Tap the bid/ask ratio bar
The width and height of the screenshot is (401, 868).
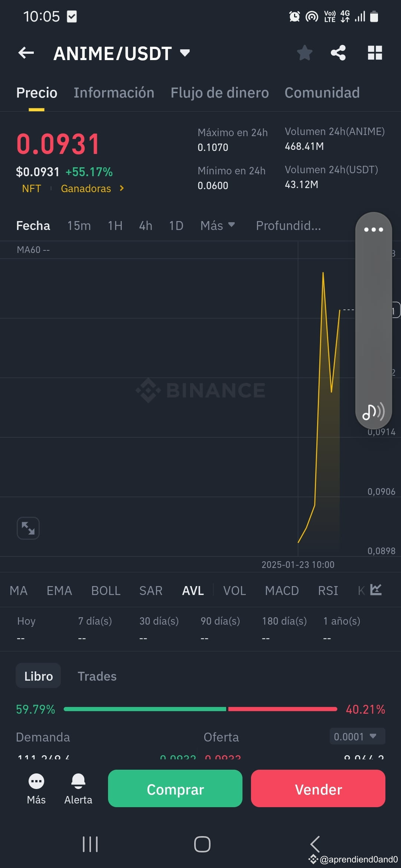coord(200,709)
